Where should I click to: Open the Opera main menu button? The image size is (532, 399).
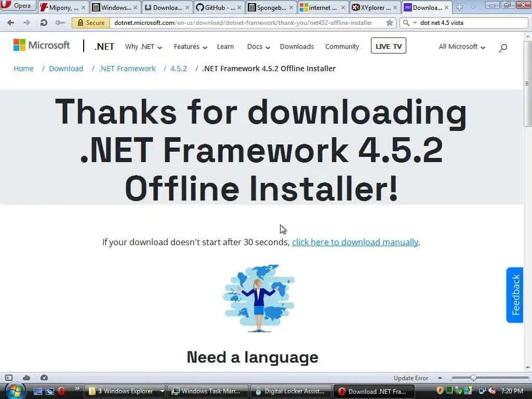click(x=18, y=5)
